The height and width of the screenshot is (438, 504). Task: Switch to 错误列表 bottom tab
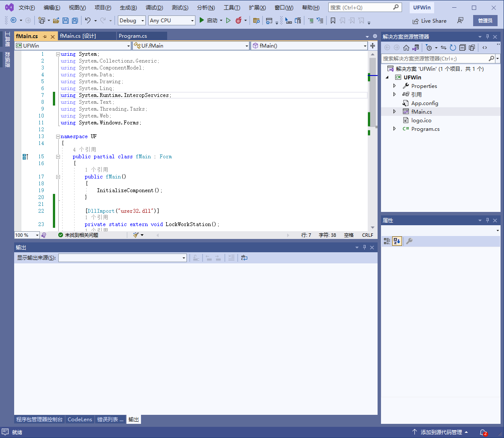tap(110, 419)
